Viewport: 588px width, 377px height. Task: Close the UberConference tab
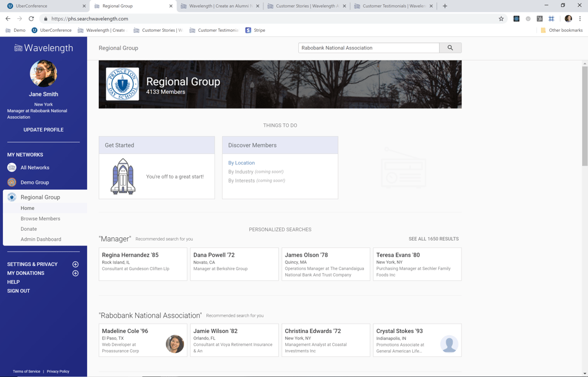[84, 6]
